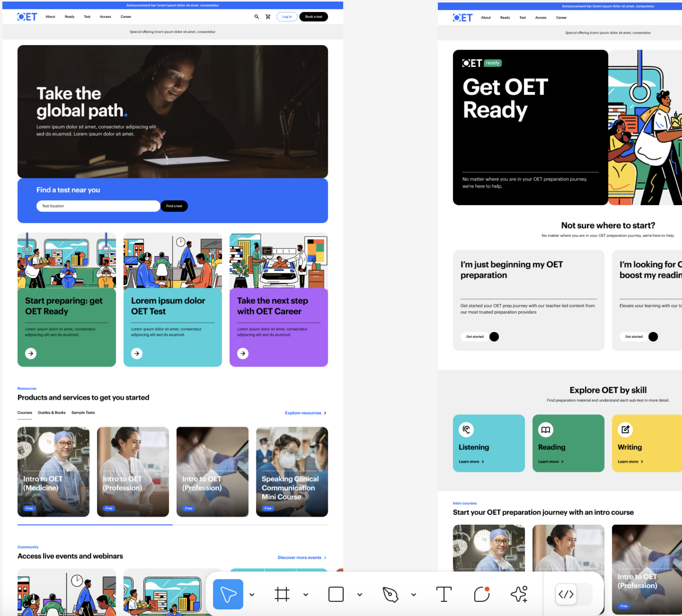This screenshot has height=616, width=682.
Task: Click the search icon in left frame header
Action: (x=257, y=16)
